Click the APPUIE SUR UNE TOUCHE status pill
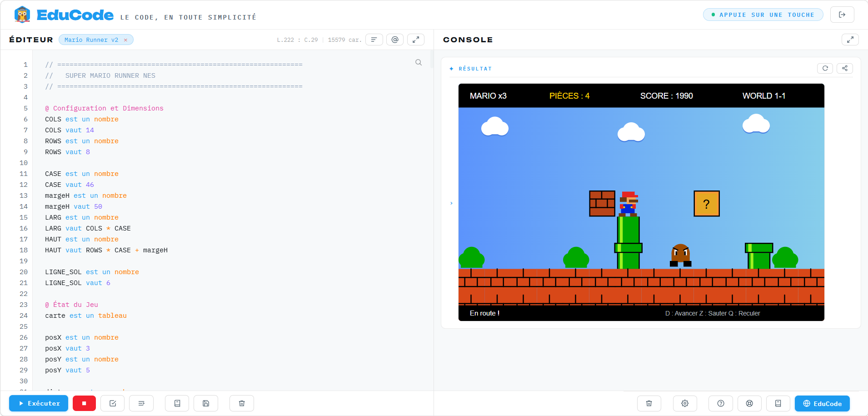 click(763, 15)
